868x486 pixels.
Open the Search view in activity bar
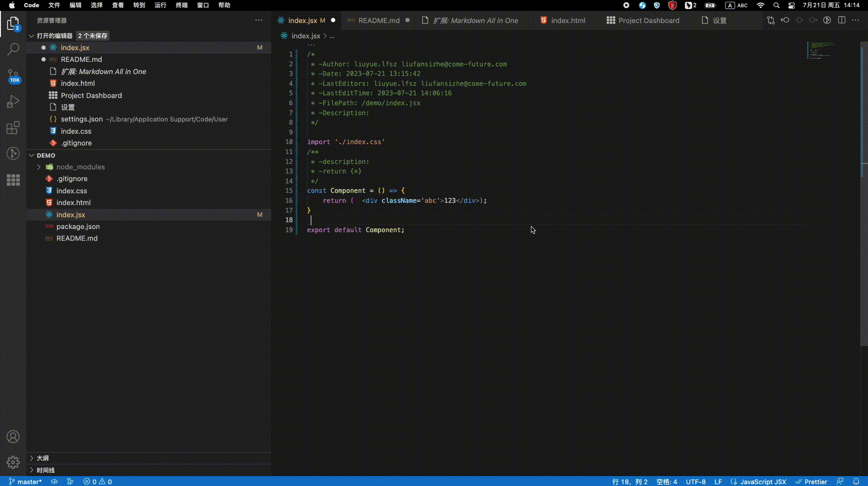[13, 49]
